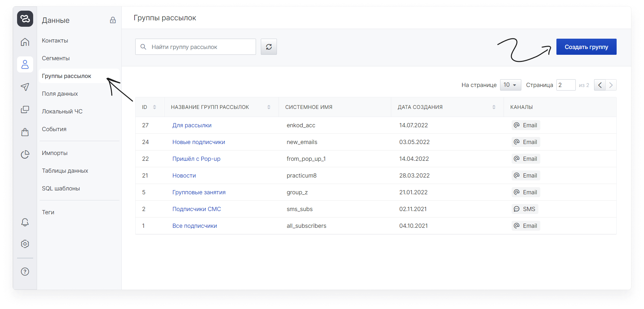Open Сегменты menu item
The image size is (644, 309).
56,58
